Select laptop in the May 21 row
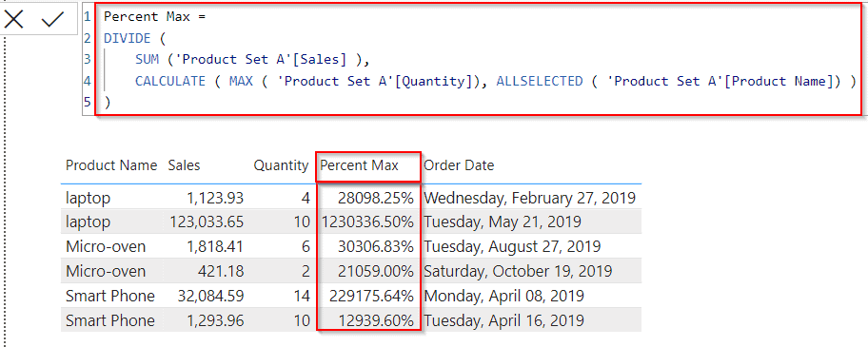 pyautogui.click(x=88, y=222)
